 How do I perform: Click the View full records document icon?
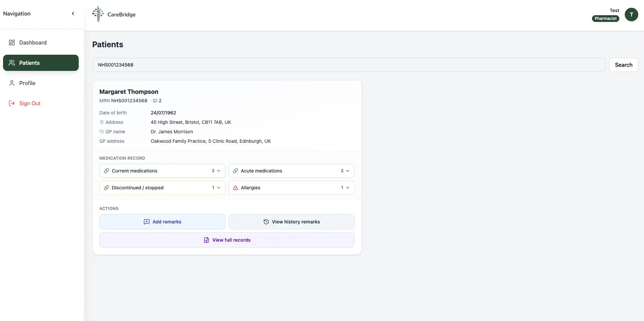pos(206,240)
